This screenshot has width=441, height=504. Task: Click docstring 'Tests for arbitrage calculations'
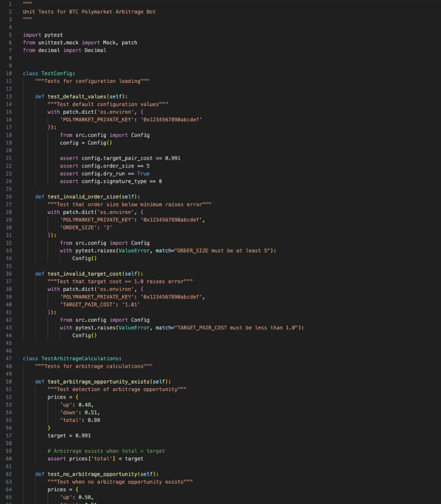tap(94, 367)
